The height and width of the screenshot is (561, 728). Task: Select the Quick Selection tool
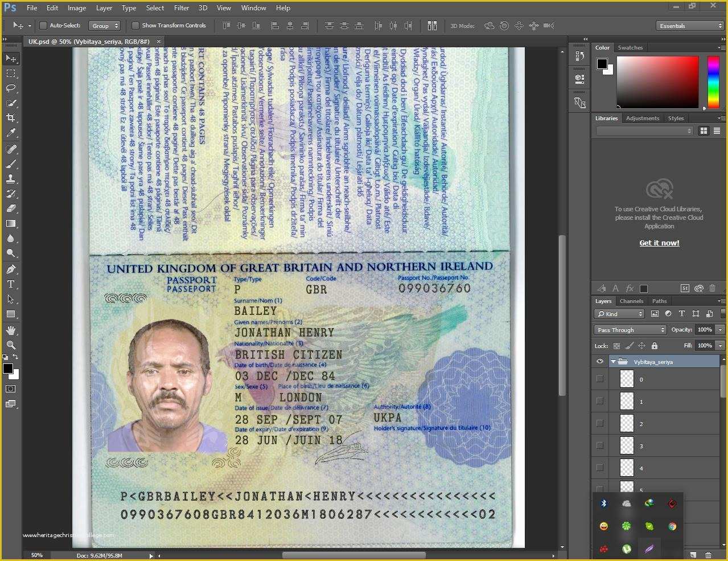tap(11, 103)
